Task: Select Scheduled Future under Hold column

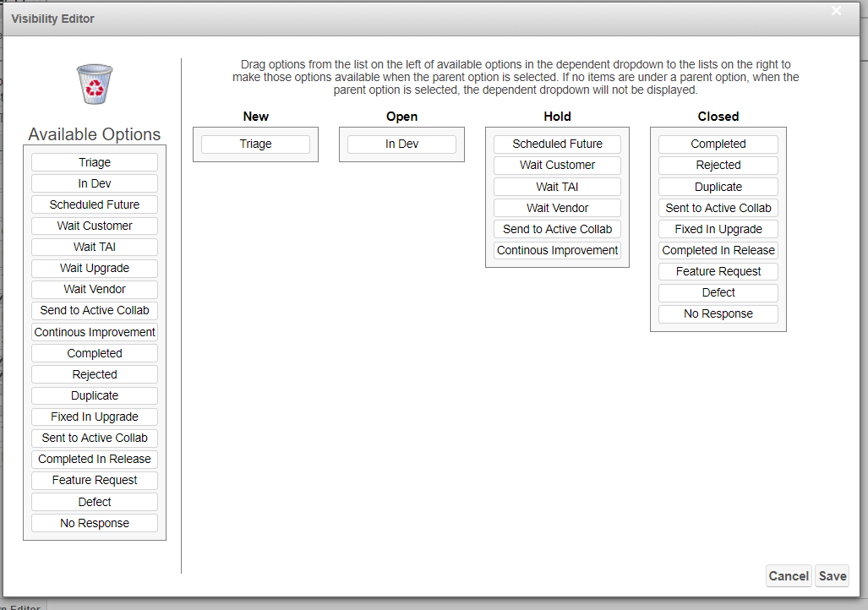Action: point(557,144)
